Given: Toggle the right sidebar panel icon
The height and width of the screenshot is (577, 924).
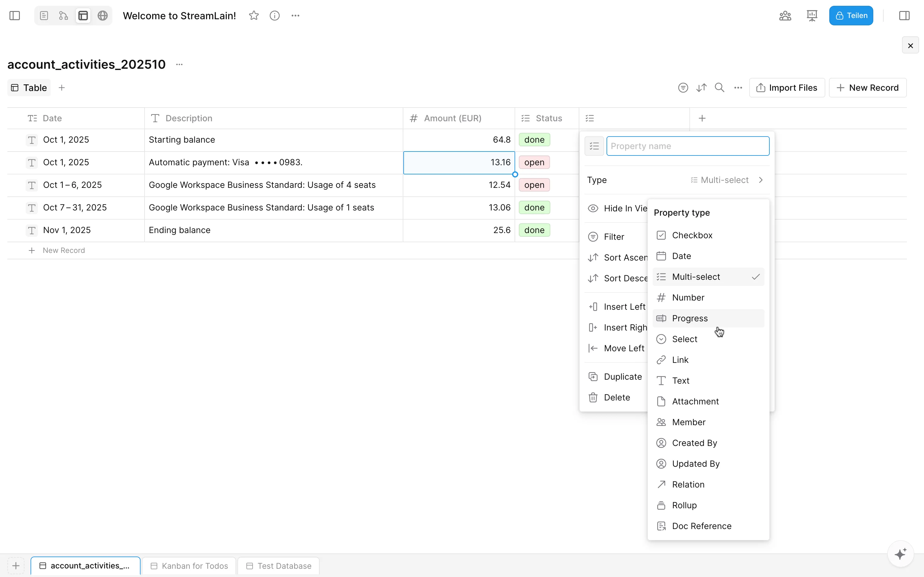Looking at the screenshot, I should coord(904,16).
